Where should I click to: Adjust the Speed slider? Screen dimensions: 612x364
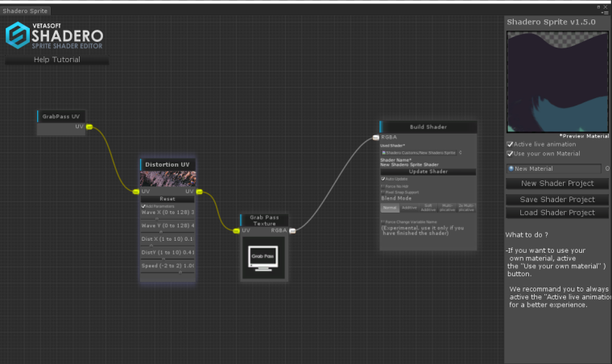click(x=167, y=272)
